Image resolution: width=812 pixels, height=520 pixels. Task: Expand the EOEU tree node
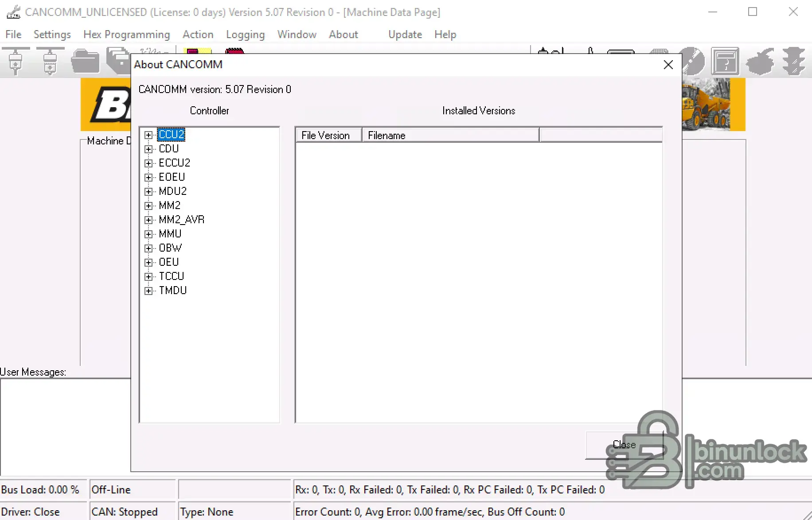click(x=148, y=177)
